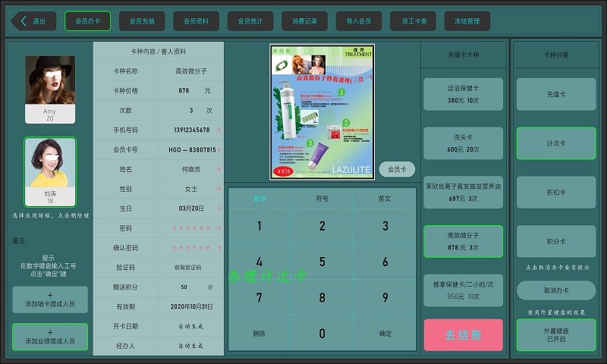This screenshot has height=364, width=607.
Task: Switch keypad to 符号 mode
Action: point(322,199)
